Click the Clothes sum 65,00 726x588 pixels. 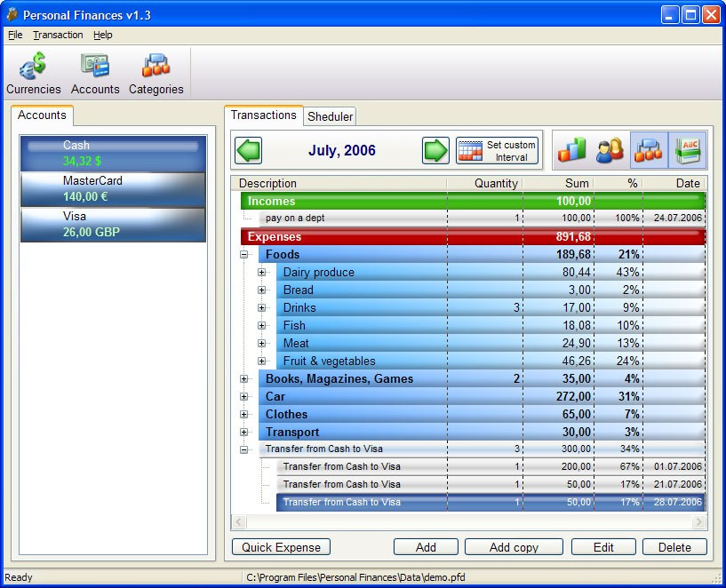577,414
